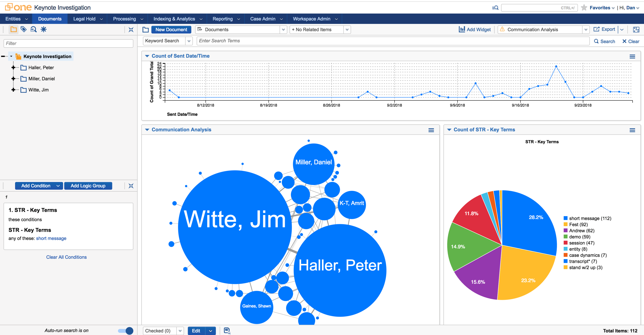
Task: Select the Tags icon in the left panel
Action: (23, 29)
